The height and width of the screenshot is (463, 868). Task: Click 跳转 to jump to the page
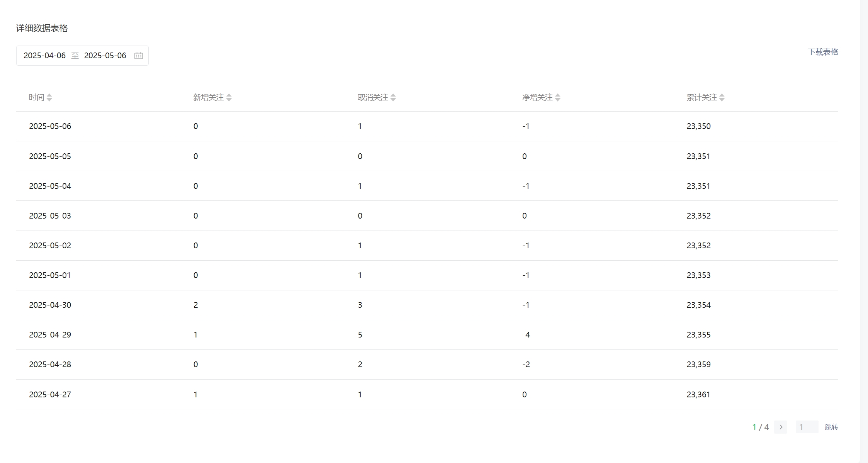[831, 427]
